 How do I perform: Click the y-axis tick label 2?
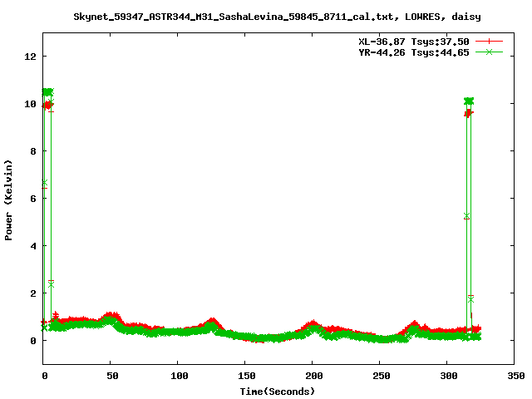(x=33, y=293)
